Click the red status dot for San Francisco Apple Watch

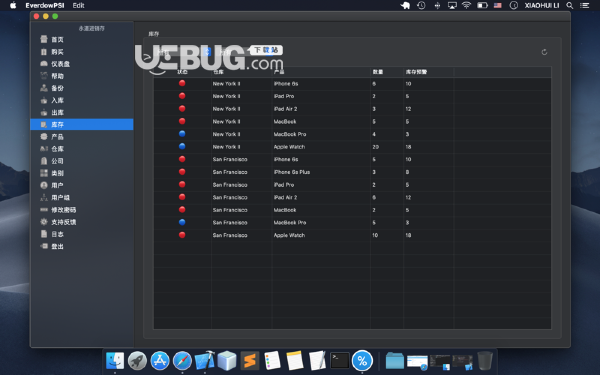182,235
